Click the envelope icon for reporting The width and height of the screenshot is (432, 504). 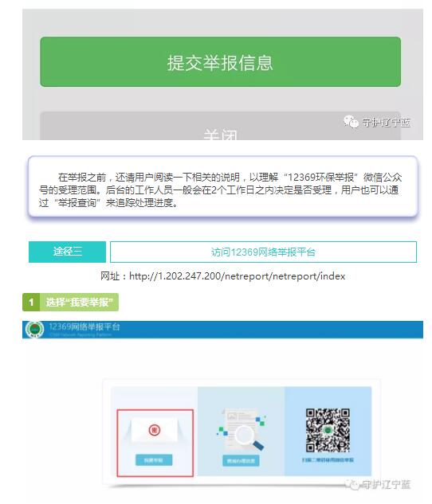click(154, 431)
